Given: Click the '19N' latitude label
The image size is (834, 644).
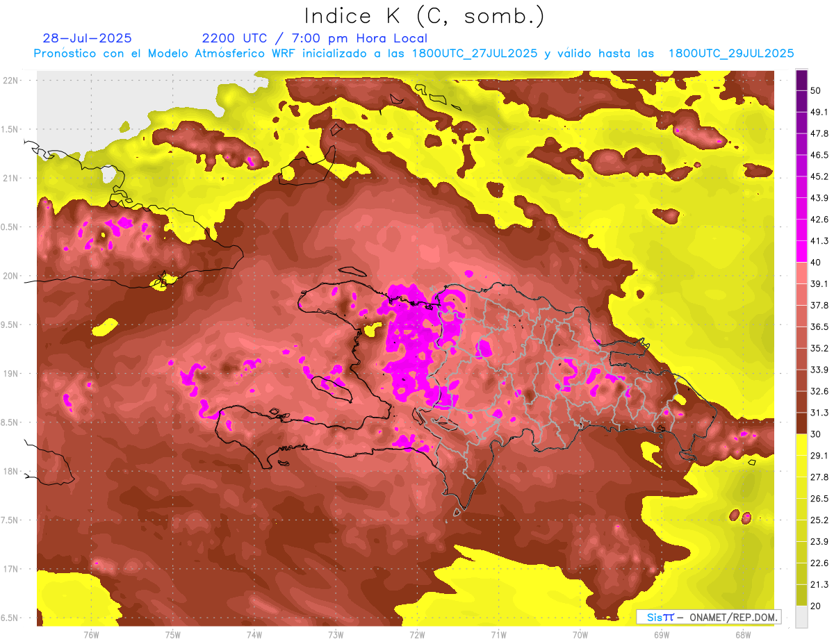Looking at the screenshot, I should pos(10,373).
